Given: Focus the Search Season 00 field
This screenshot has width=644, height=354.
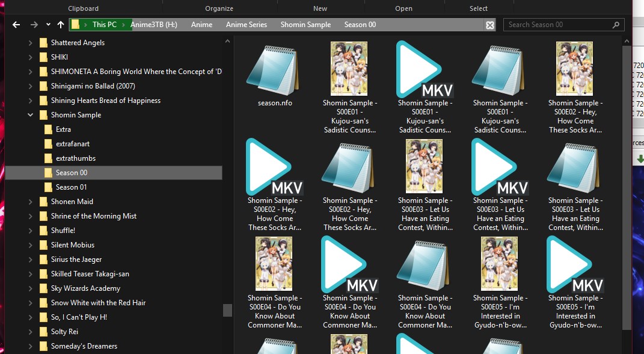Looking at the screenshot, I should (x=563, y=25).
